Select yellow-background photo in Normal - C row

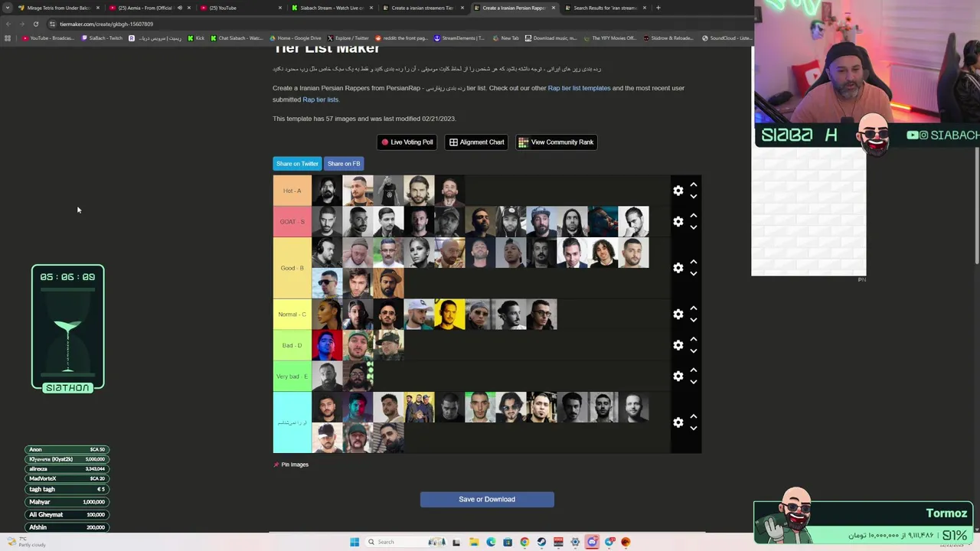[x=449, y=315]
